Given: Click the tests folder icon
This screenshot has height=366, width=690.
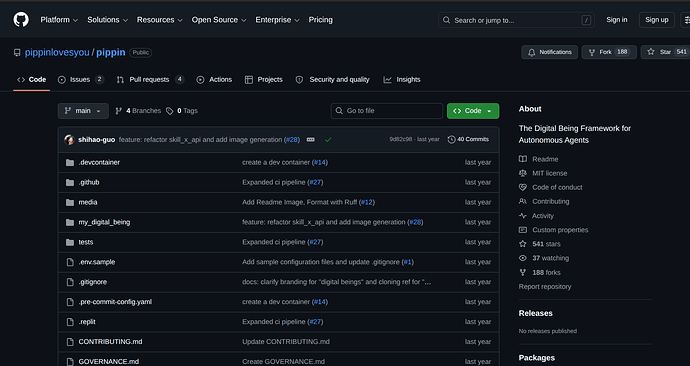Looking at the screenshot, I should [70, 242].
